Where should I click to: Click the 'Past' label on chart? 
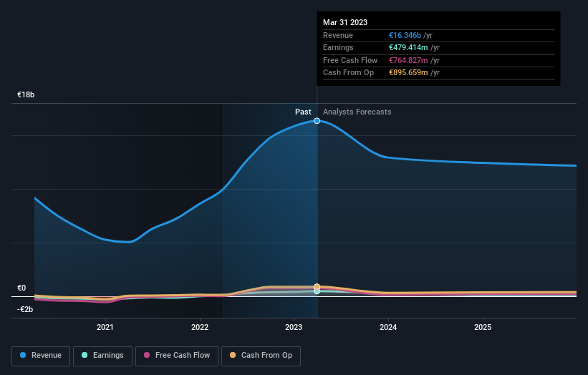[303, 112]
